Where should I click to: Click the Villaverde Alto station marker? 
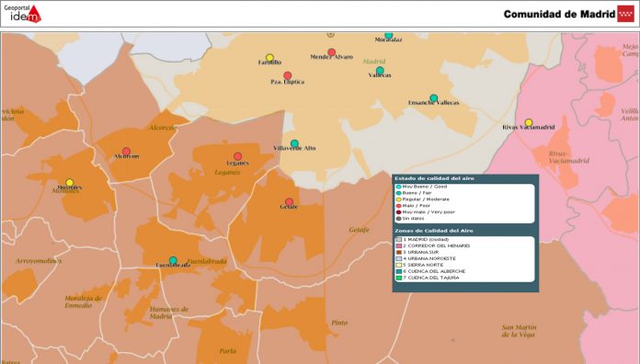[x=294, y=143]
